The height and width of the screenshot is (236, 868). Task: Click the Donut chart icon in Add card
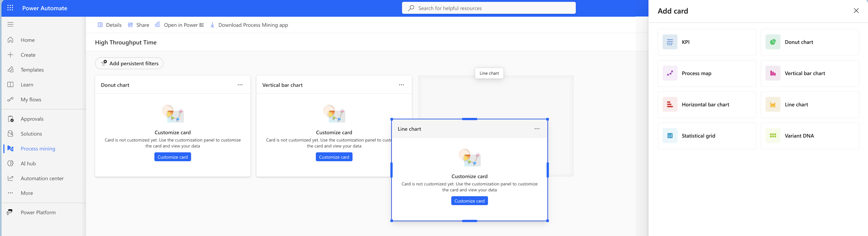coord(773,42)
